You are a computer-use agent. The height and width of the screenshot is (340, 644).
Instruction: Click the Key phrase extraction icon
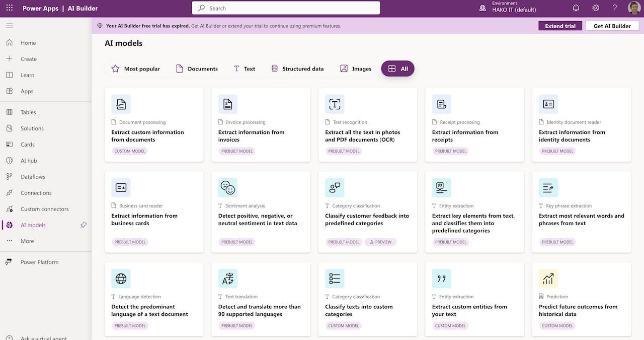pyautogui.click(x=548, y=187)
